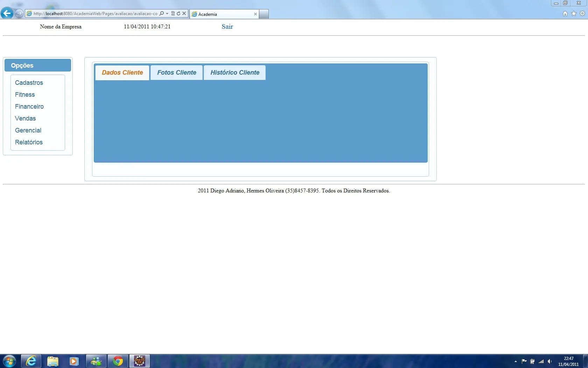Open the Cadastros menu option
The image size is (588, 368).
coord(29,83)
